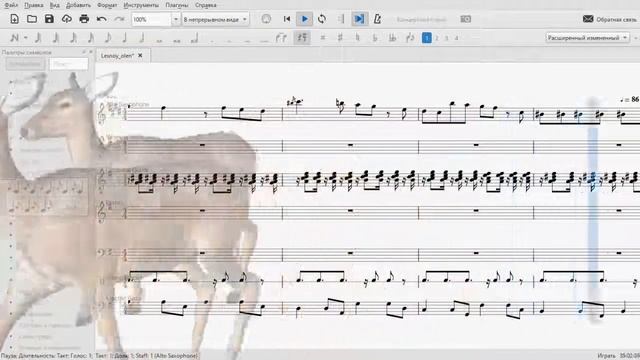640x360 pixels.
Task: Select eighth note duration
Action: pyautogui.click(x=108, y=38)
